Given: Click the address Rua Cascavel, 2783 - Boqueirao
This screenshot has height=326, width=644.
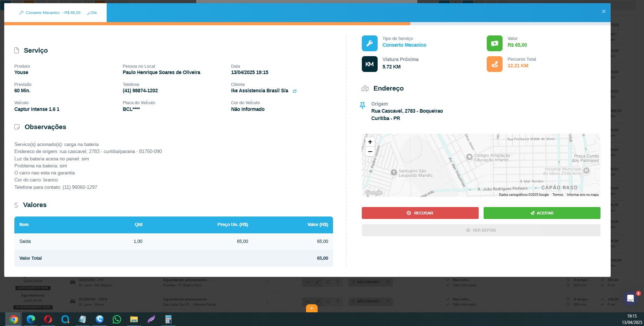Looking at the screenshot, I should (407, 111).
